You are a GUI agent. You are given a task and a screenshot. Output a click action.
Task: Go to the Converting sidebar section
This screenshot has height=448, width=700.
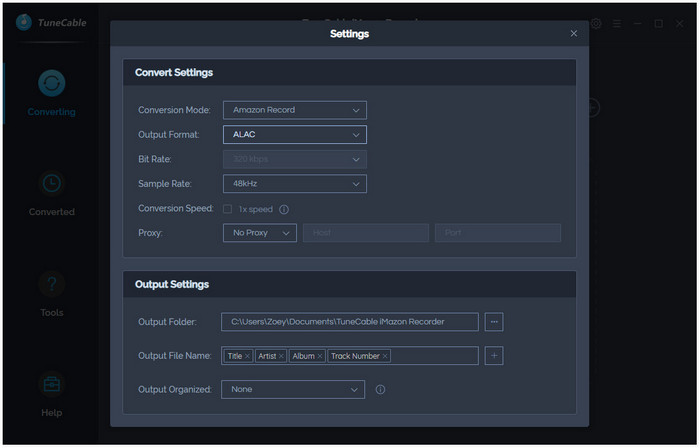(x=51, y=93)
